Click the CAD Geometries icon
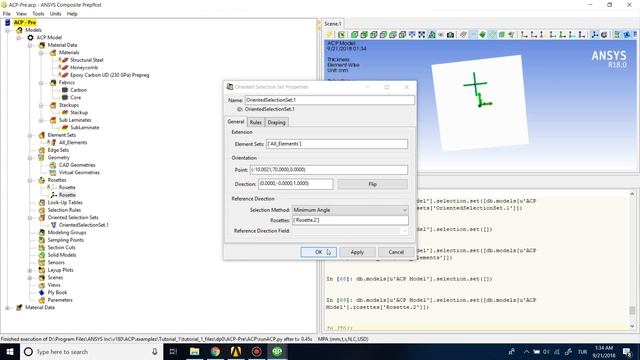 click(x=53, y=165)
